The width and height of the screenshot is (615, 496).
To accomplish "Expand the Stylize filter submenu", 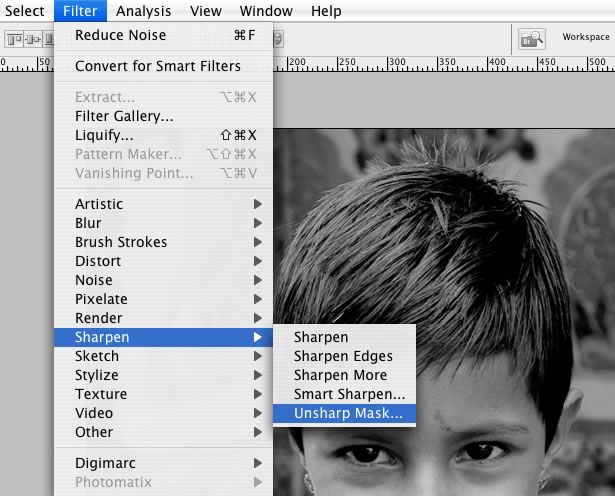I will [163, 375].
